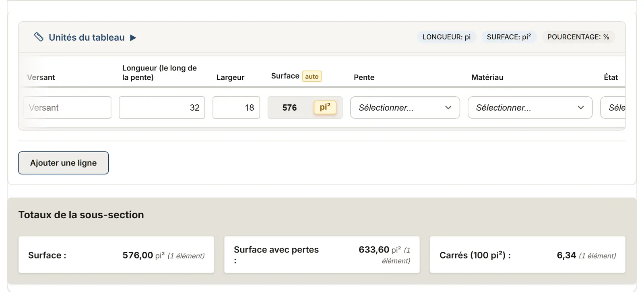Click the Matériau column header
Image resolution: width=644 pixels, height=292 pixels.
tap(487, 77)
